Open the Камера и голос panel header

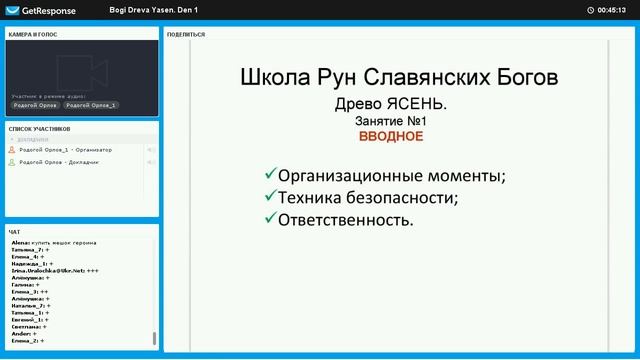click(x=33, y=35)
